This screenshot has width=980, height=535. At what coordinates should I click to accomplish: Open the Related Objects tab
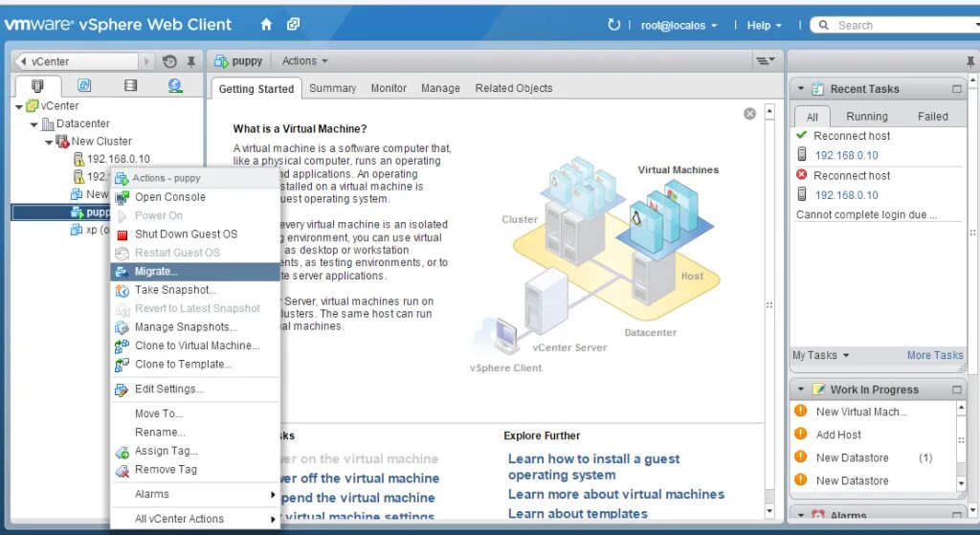click(514, 88)
